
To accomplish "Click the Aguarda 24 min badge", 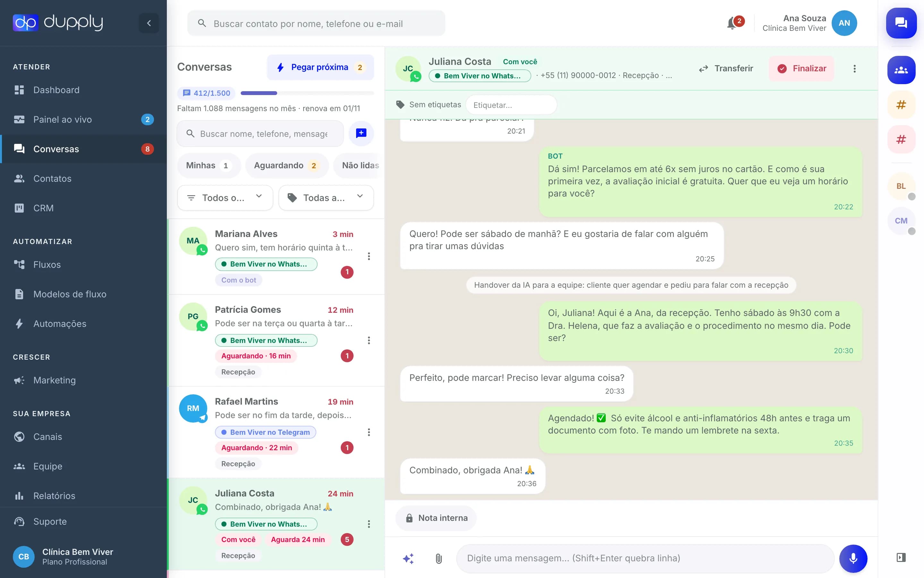I will 298,539.
